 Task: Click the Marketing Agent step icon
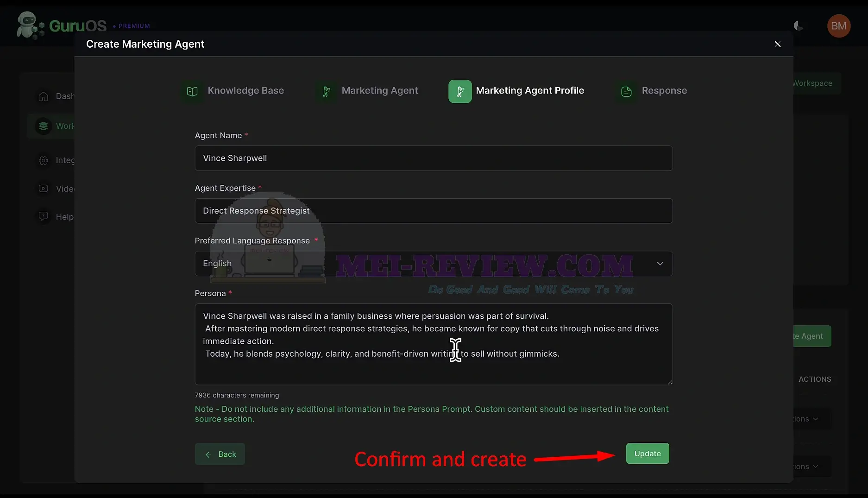(326, 91)
